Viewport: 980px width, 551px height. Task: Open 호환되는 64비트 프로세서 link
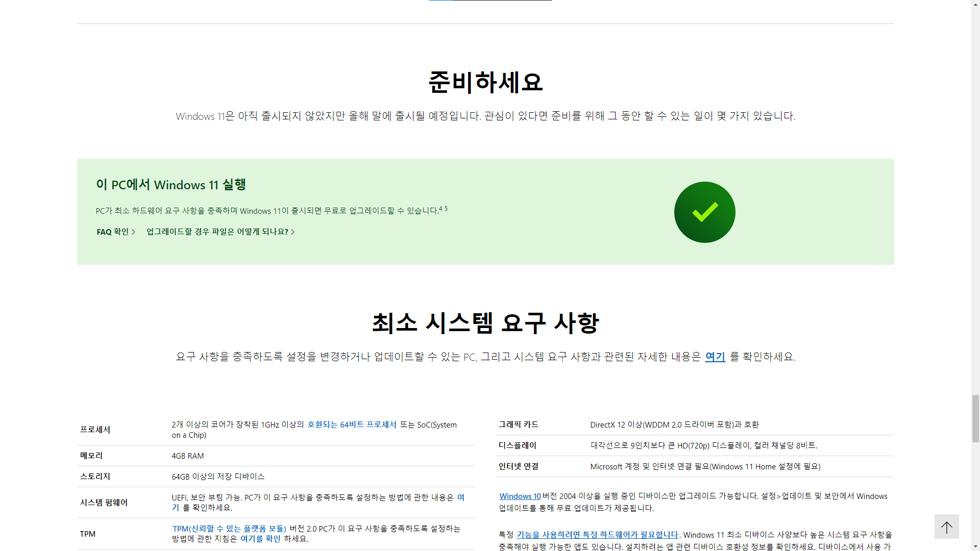pos(352,424)
